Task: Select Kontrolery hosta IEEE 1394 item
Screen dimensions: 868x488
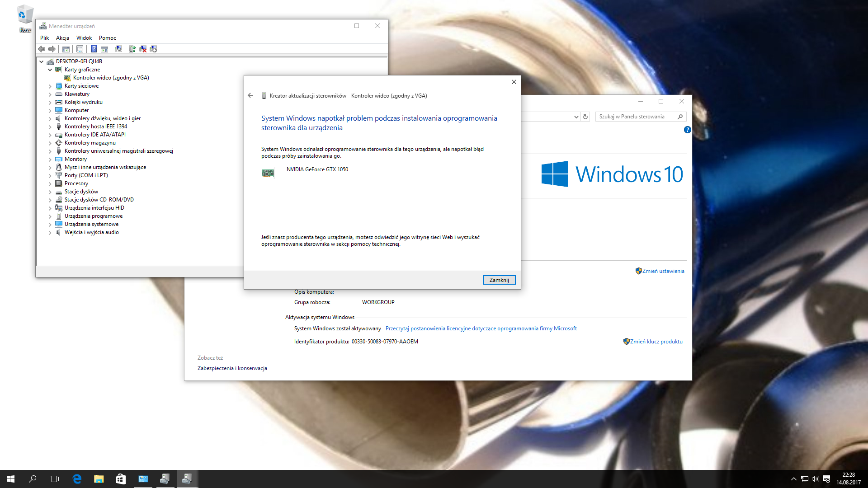Action: pos(96,127)
